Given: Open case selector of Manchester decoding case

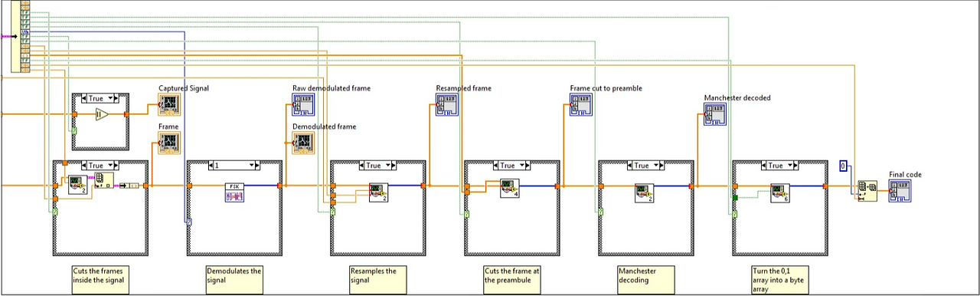Looking at the screenshot, I should tap(646, 166).
